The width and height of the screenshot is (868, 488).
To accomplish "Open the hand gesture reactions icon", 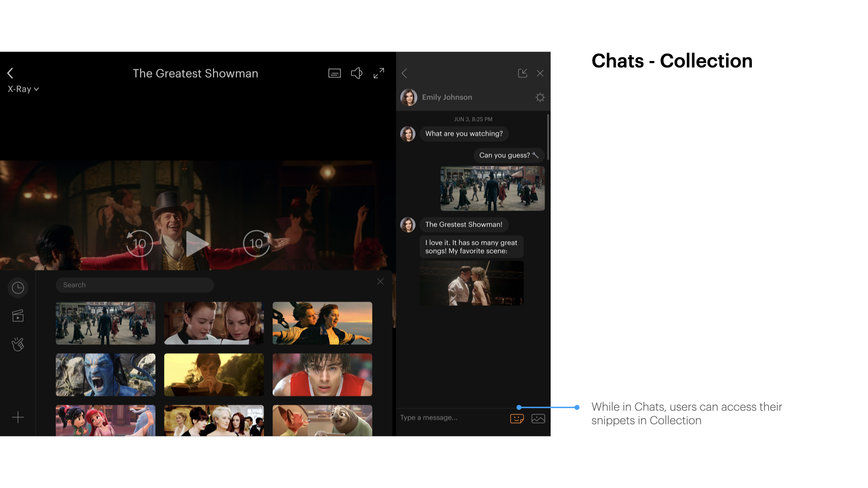I will click(x=18, y=344).
